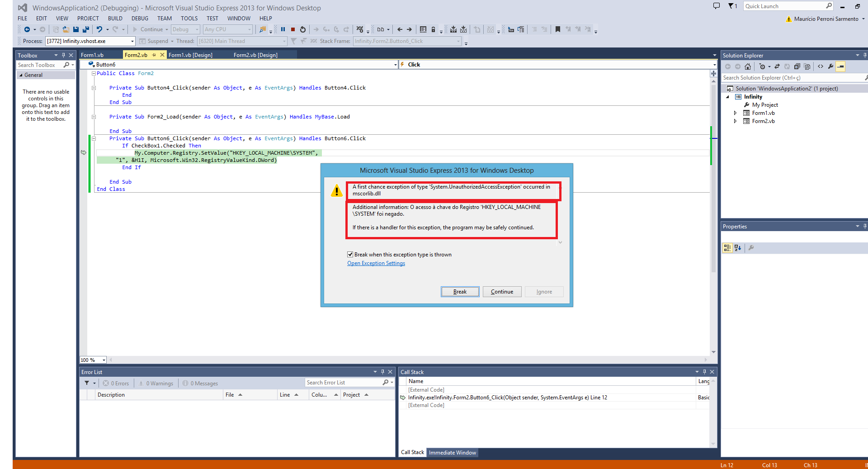This screenshot has height=469, width=868.
Task: Toggle the 0 Messages filter
Action: pyautogui.click(x=200, y=383)
